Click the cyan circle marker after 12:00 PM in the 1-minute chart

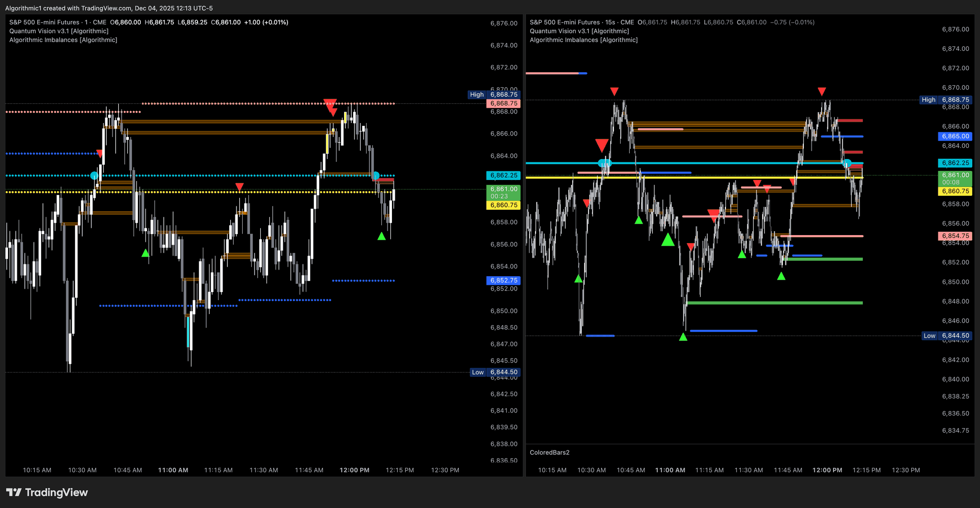376,176
